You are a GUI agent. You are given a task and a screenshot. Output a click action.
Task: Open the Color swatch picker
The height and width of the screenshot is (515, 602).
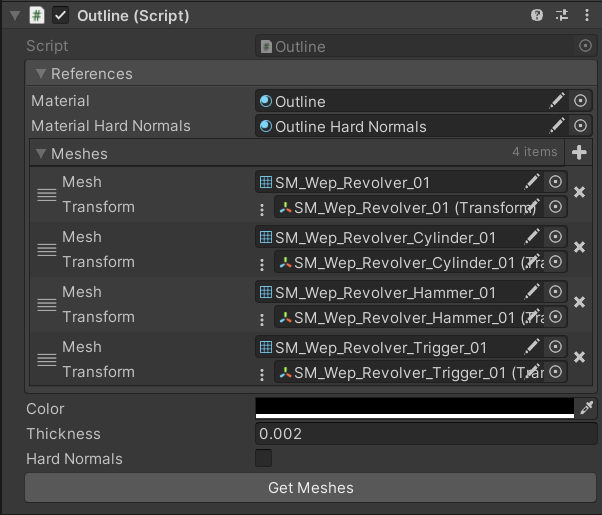pyautogui.click(x=415, y=408)
